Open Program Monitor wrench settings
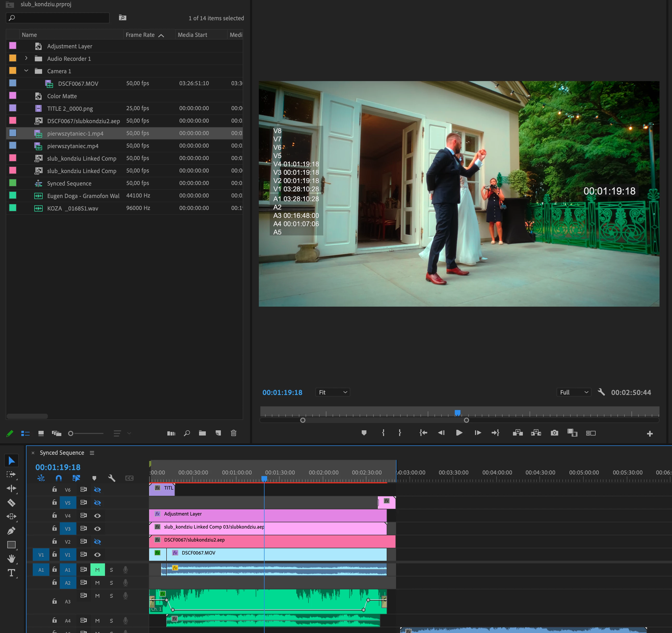672x633 pixels. coord(601,392)
